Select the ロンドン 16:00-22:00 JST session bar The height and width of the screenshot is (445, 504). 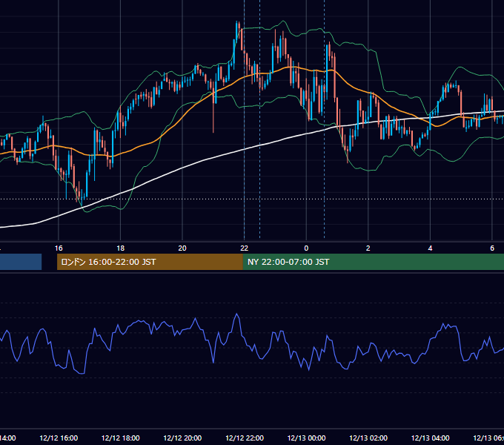point(150,262)
